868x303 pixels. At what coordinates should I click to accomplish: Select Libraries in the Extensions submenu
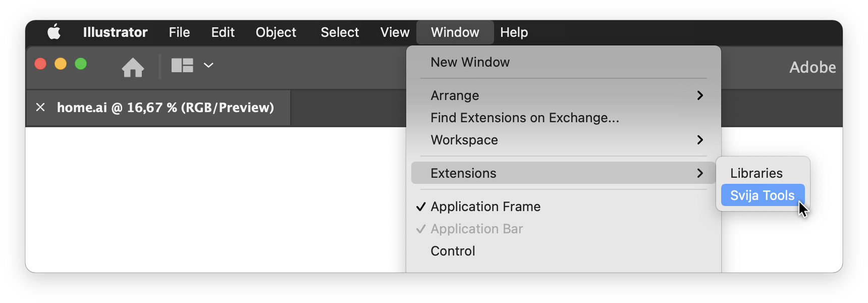click(756, 173)
